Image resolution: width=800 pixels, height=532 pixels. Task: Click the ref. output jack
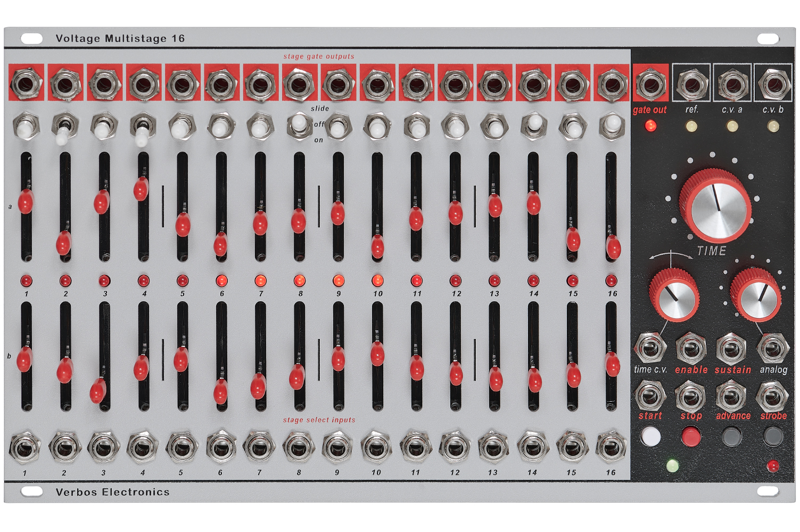click(691, 84)
